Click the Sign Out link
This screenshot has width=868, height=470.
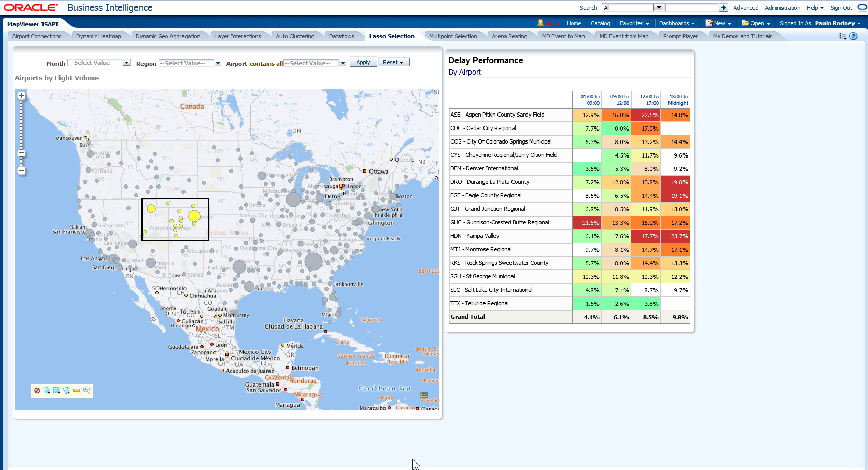click(841, 8)
